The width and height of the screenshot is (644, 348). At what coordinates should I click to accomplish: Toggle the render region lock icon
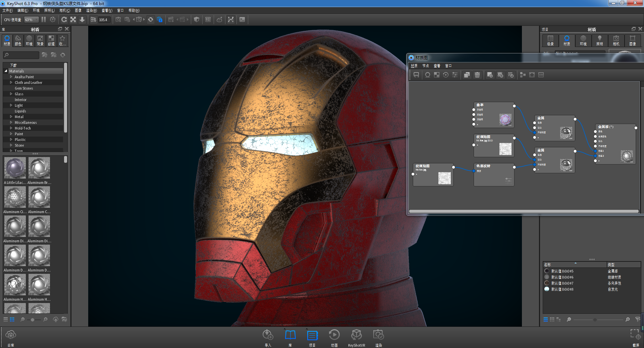(160, 19)
